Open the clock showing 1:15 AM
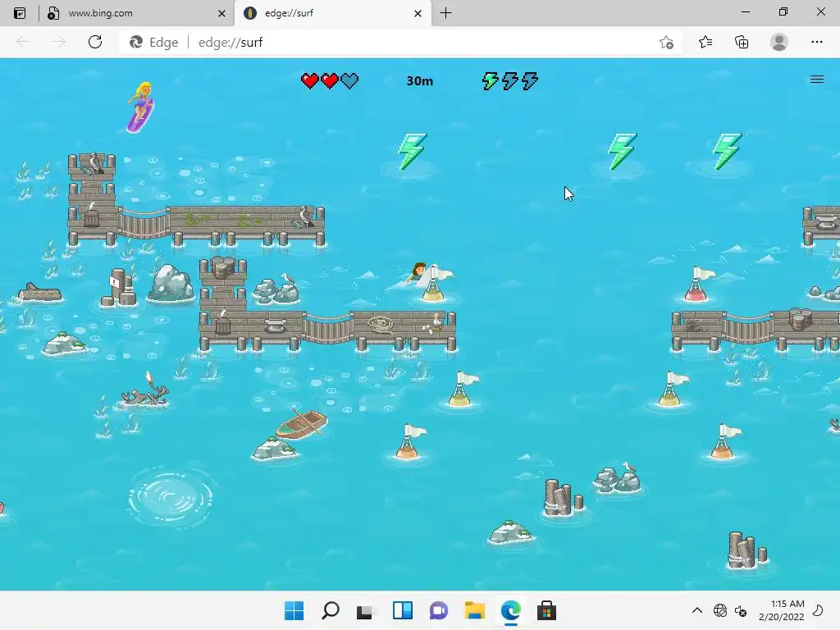The image size is (840, 630). point(782,610)
